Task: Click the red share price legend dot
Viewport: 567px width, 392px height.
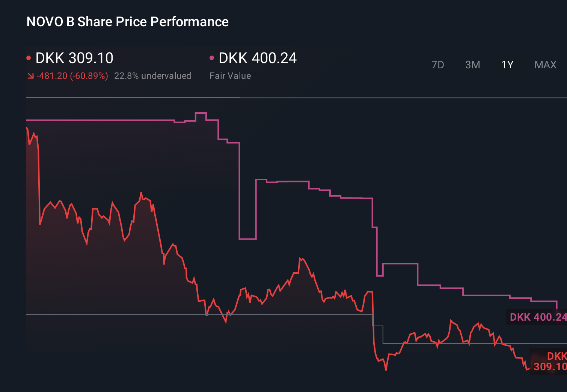Action: tap(29, 57)
